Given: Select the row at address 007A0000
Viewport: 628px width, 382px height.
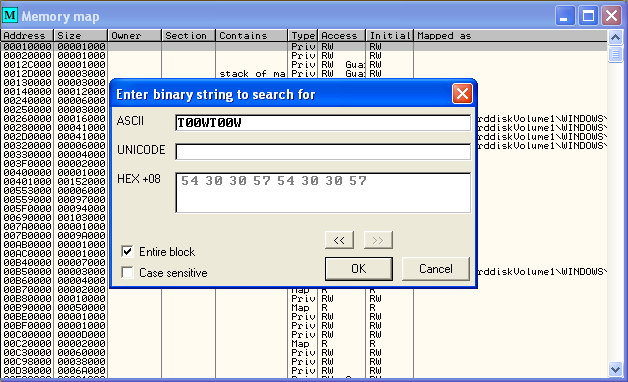Looking at the screenshot, I should [x=55, y=227].
